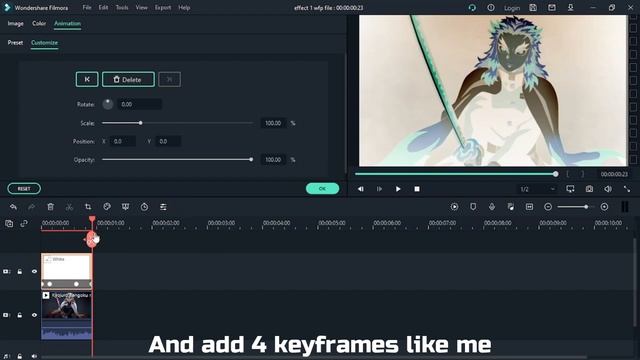Image resolution: width=640 pixels, height=360 pixels.
Task: Click the support headset icon in title bar
Action: point(472,7)
